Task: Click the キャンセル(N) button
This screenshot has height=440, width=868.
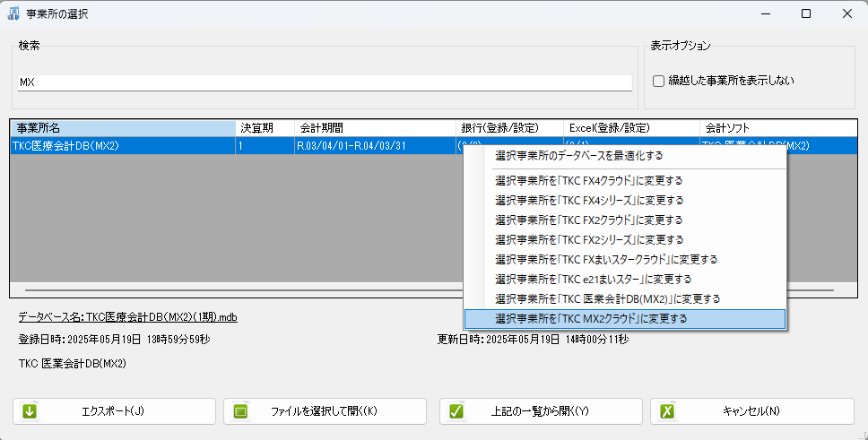Action: pos(751,411)
